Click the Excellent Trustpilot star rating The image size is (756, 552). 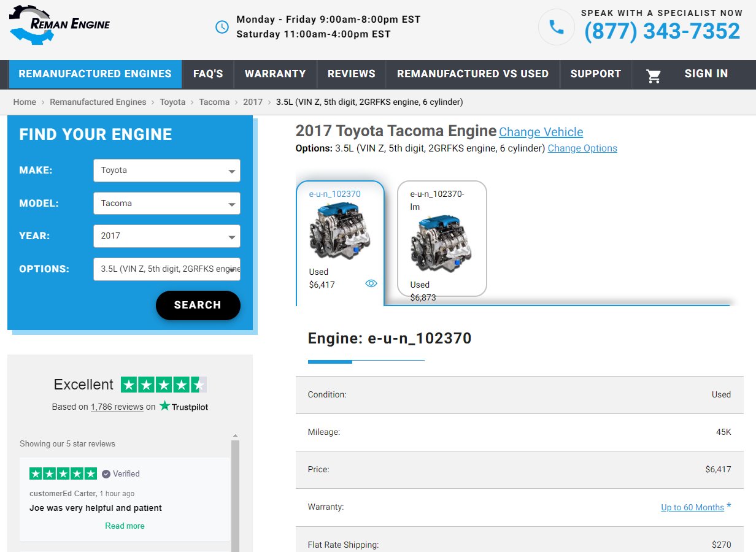[x=164, y=385]
